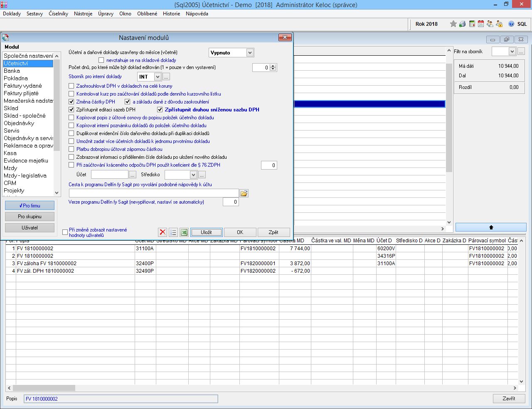Click the Nastavení modulů dialog title icon
This screenshot has width=532, height=409.
[x=5, y=37]
